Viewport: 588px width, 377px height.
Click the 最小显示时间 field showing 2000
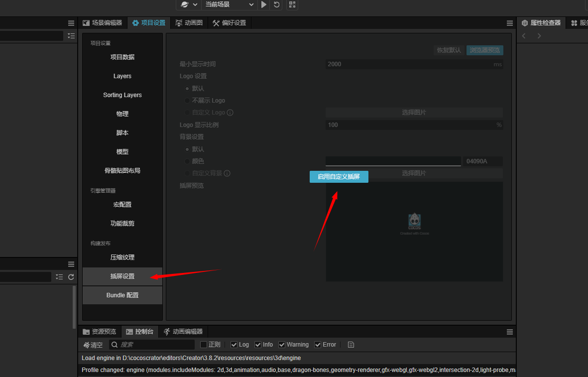pos(414,64)
